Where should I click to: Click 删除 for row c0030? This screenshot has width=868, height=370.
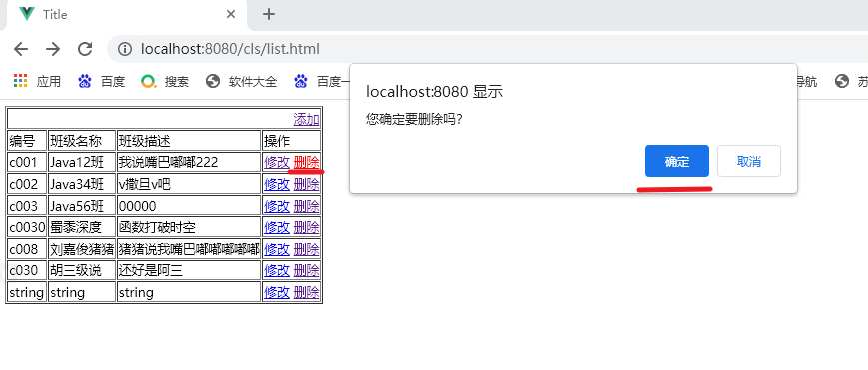tap(306, 227)
